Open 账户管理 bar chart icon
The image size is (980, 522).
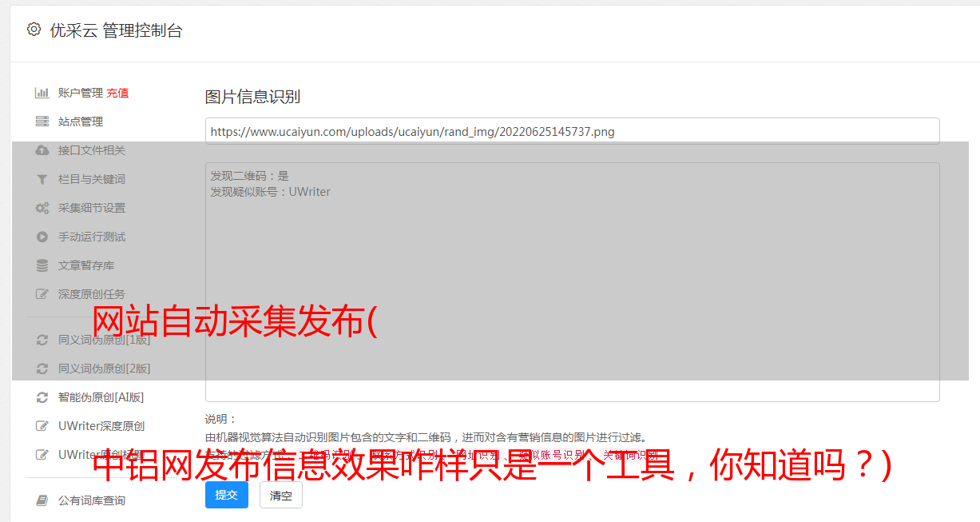42,93
